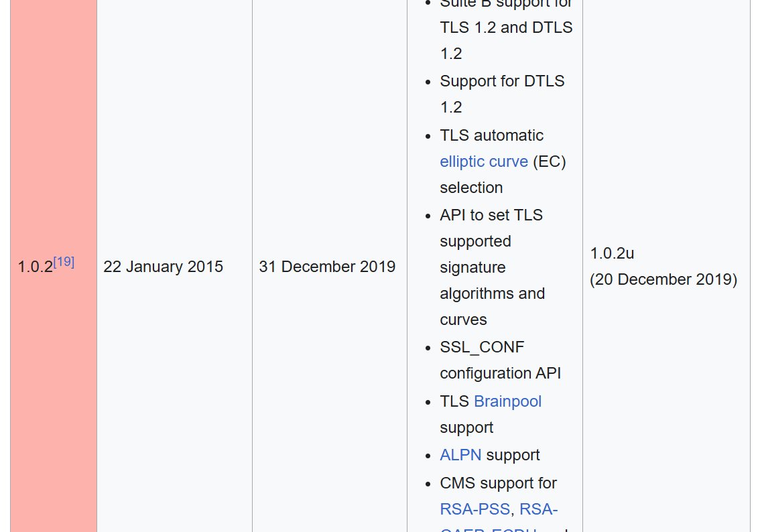The width and height of the screenshot is (758, 532).
Task: Click the "CMS support for" text
Action: point(498,483)
